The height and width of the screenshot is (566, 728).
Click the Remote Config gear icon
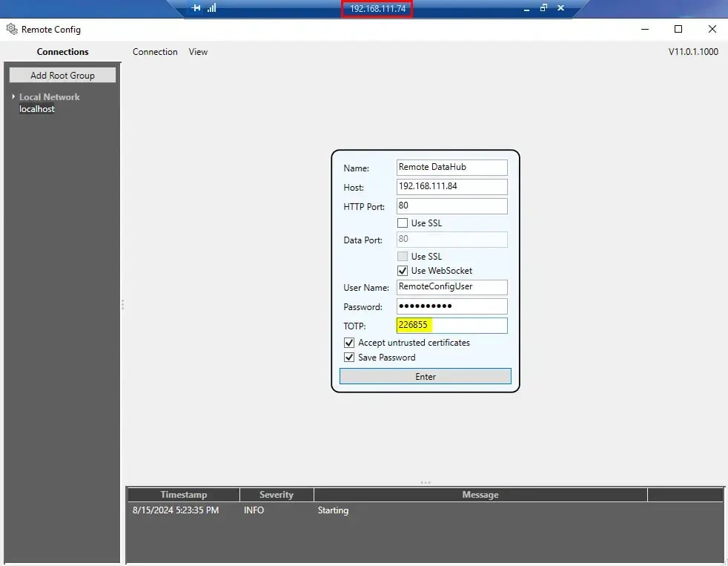coord(11,29)
